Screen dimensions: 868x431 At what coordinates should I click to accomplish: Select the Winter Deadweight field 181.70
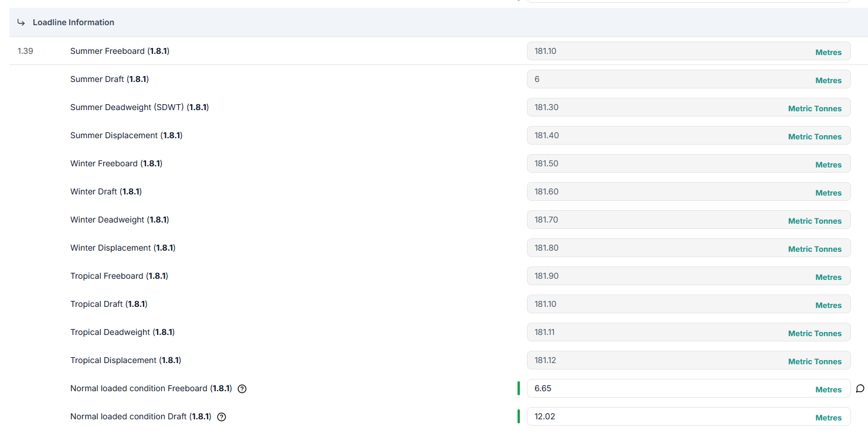coord(689,220)
